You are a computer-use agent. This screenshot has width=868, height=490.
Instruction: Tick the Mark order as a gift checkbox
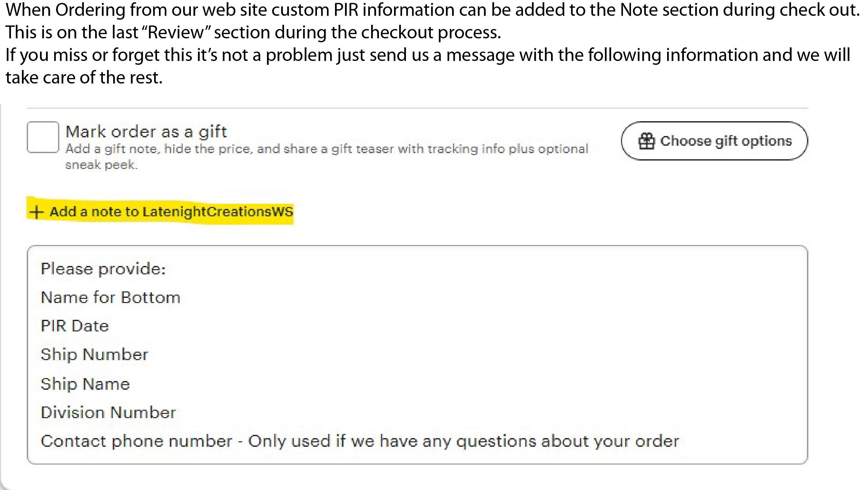[43, 137]
